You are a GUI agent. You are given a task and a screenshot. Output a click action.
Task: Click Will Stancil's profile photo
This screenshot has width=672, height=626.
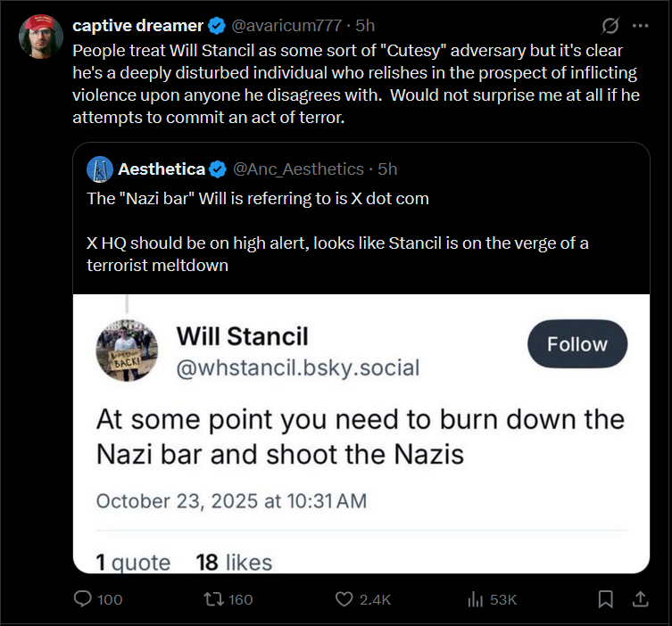point(127,350)
